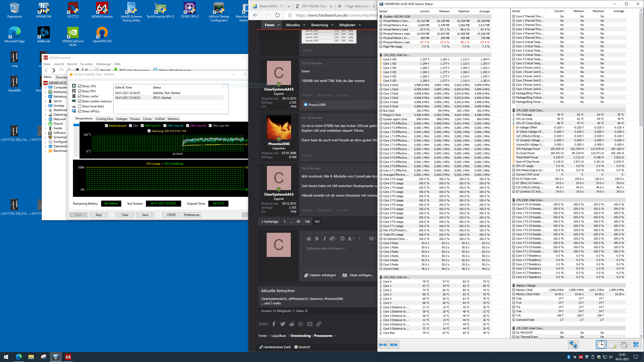Toggle the Stress local disks checkbox
The width and height of the screenshot is (644, 362).
coord(80,106)
